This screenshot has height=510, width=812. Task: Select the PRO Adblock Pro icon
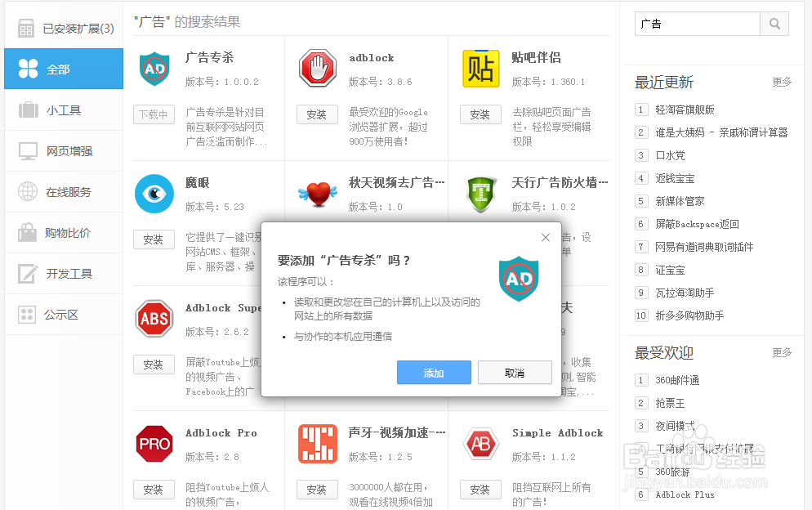(x=154, y=444)
